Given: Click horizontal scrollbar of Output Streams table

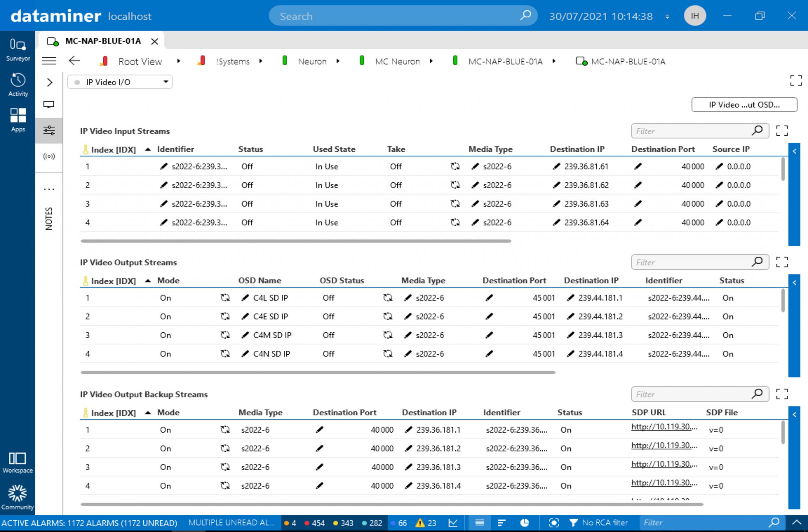Looking at the screenshot, I should coord(318,372).
